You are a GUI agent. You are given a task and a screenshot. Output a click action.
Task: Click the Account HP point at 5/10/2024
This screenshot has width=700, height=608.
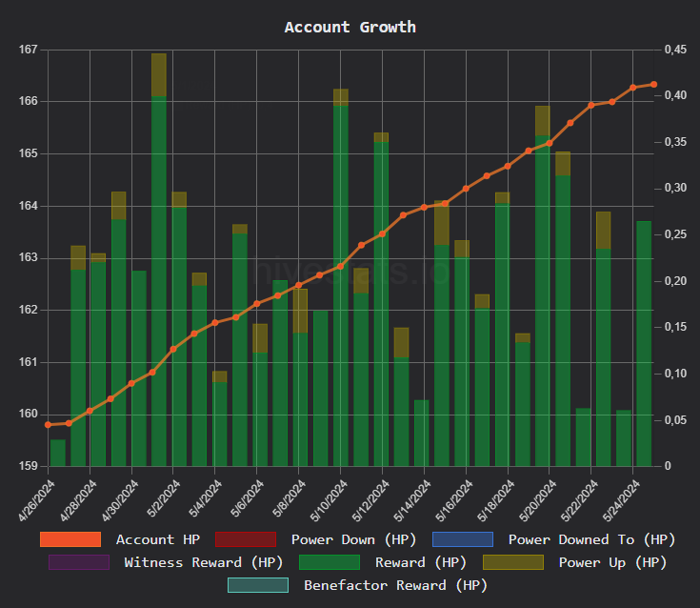pyautogui.click(x=341, y=266)
